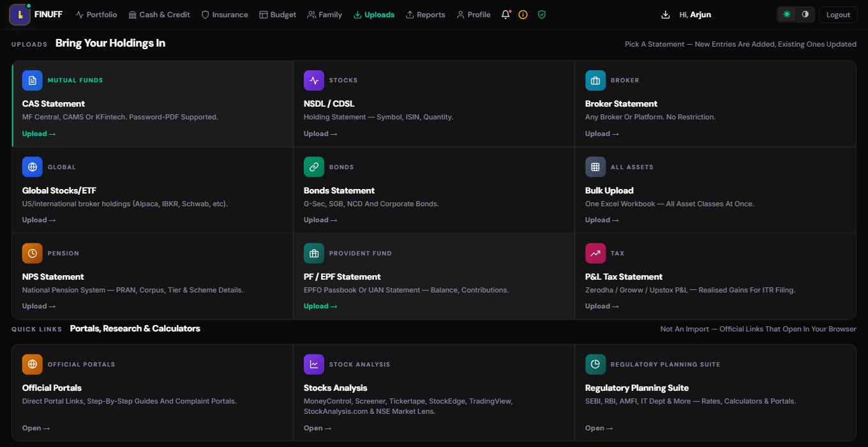Click Open under Stocks Analysis
The height and width of the screenshot is (447, 868).
click(318, 428)
